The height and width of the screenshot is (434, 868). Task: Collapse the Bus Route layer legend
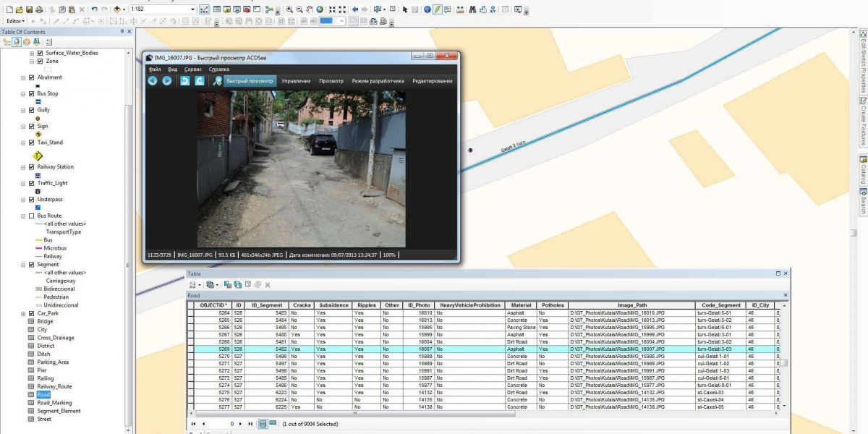point(23,216)
